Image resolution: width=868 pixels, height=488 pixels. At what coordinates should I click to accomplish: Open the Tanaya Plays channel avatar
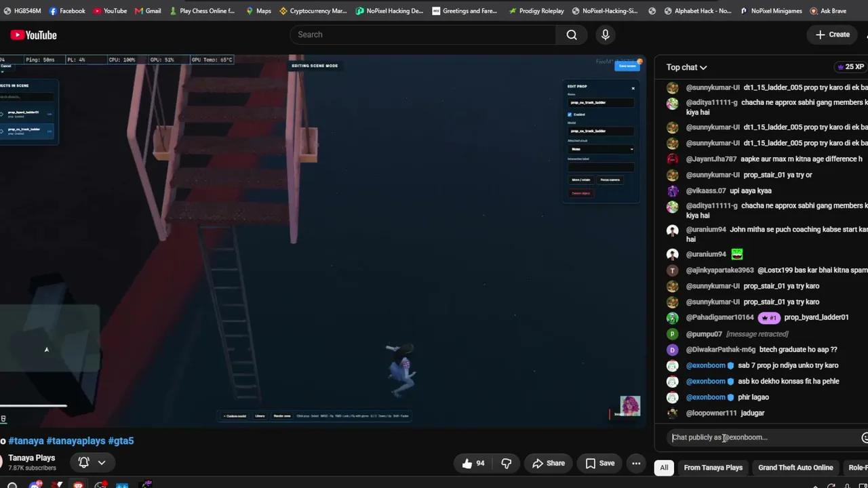point(2,463)
